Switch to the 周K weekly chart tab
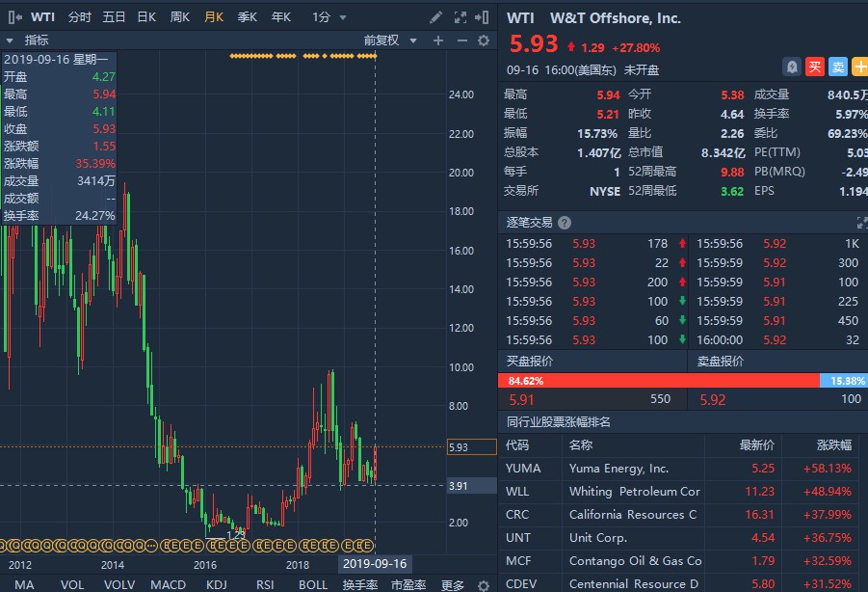 (x=180, y=17)
